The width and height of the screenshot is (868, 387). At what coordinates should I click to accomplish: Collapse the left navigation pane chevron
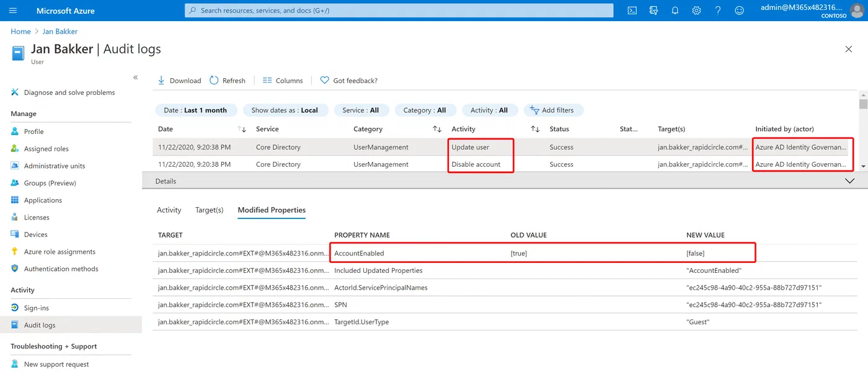pos(136,78)
